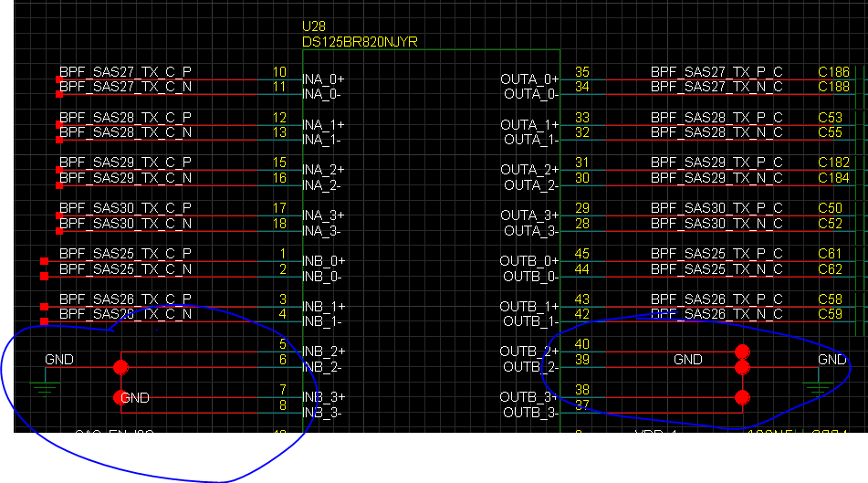Select net label BPF_SAS25_TX_C_N
868x483 pixels.
tap(125, 269)
